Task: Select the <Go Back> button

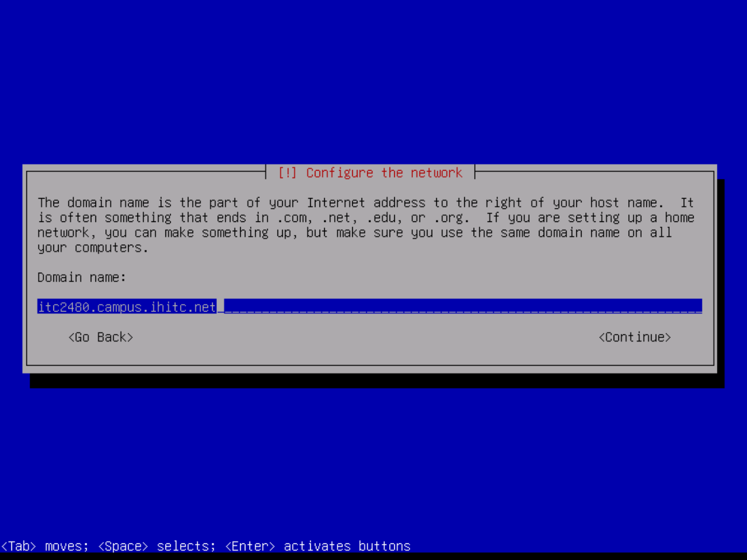Action: [x=101, y=337]
